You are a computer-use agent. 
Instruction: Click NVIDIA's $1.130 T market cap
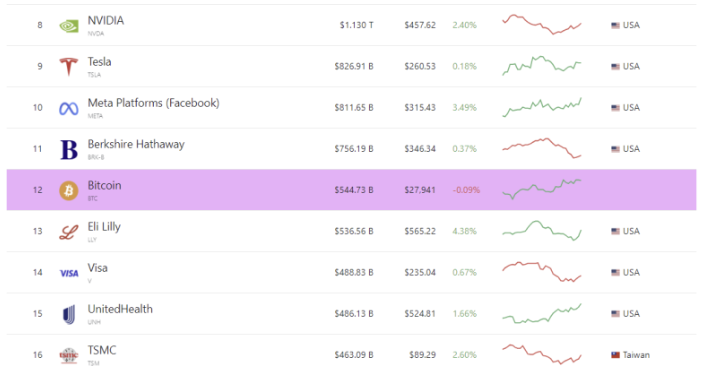pyautogui.click(x=356, y=25)
